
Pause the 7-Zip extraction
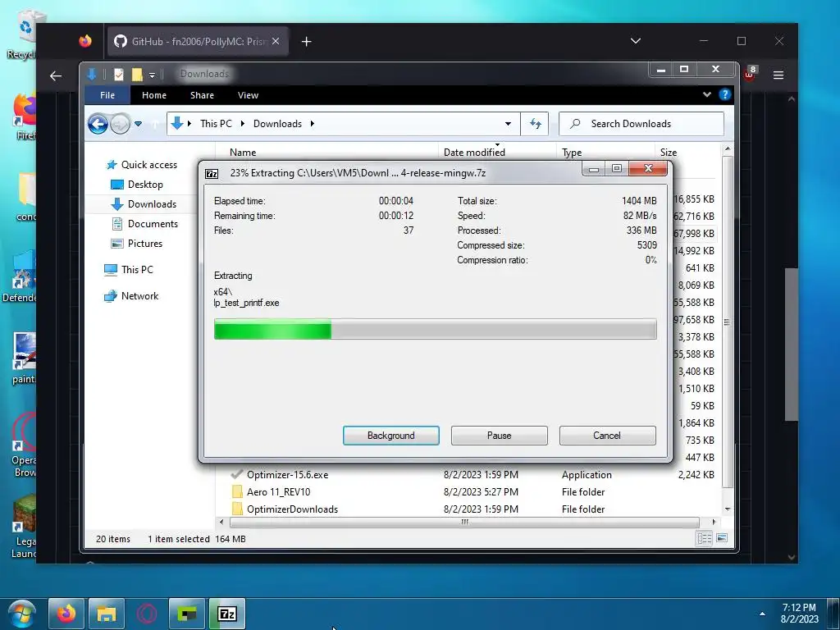point(500,436)
